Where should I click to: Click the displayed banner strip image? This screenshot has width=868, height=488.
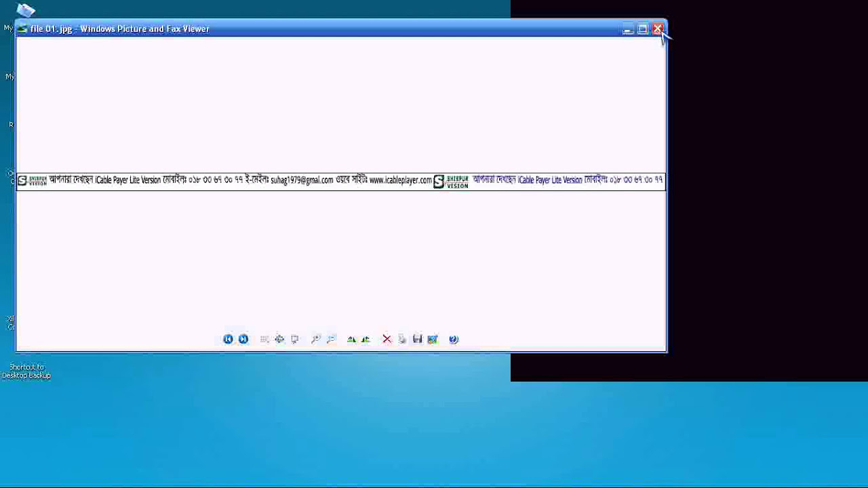(x=341, y=181)
